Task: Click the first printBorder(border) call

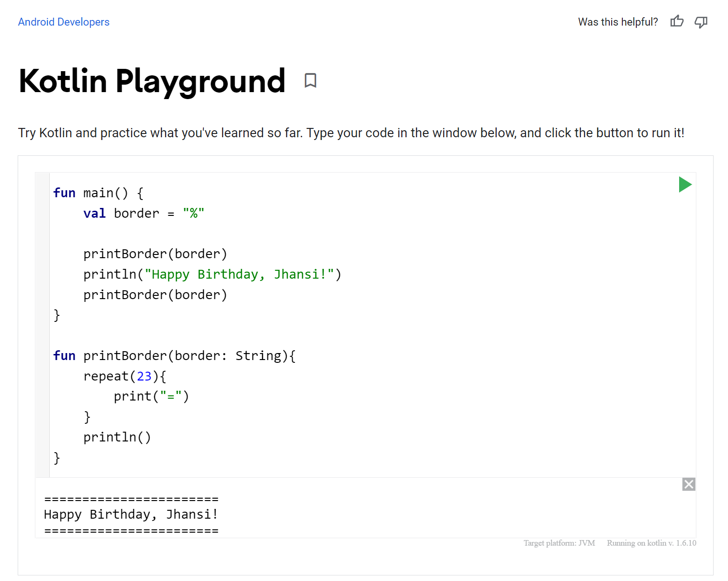Action: [155, 254]
